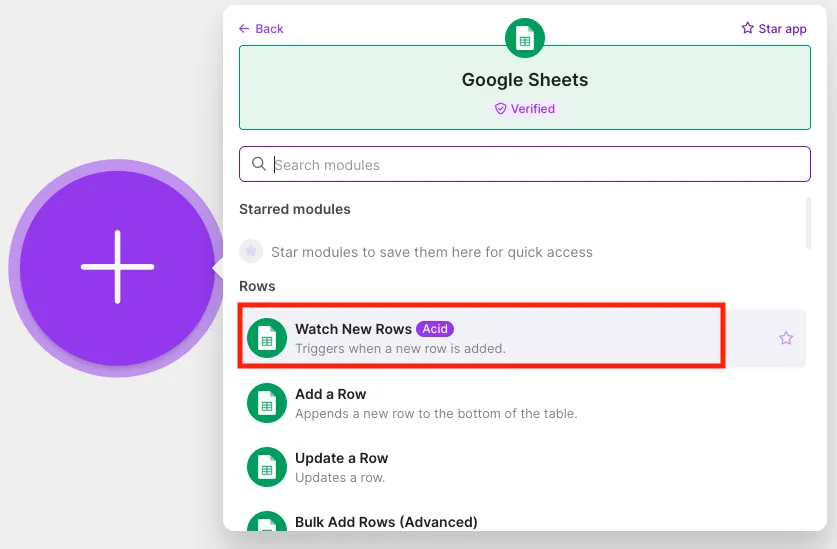
Task: Click the Starred modules heading
Action: [x=295, y=209]
